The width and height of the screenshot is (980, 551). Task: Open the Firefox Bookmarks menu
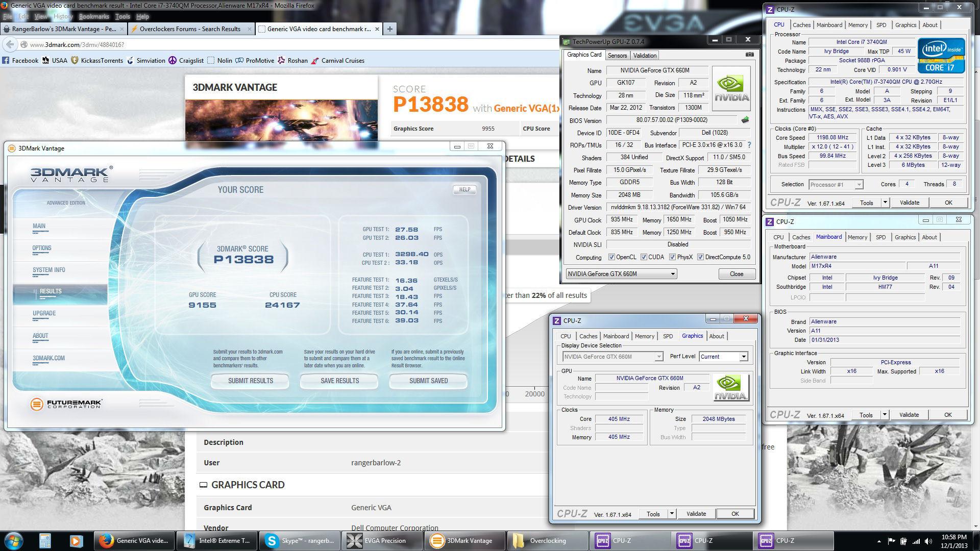(x=94, y=16)
